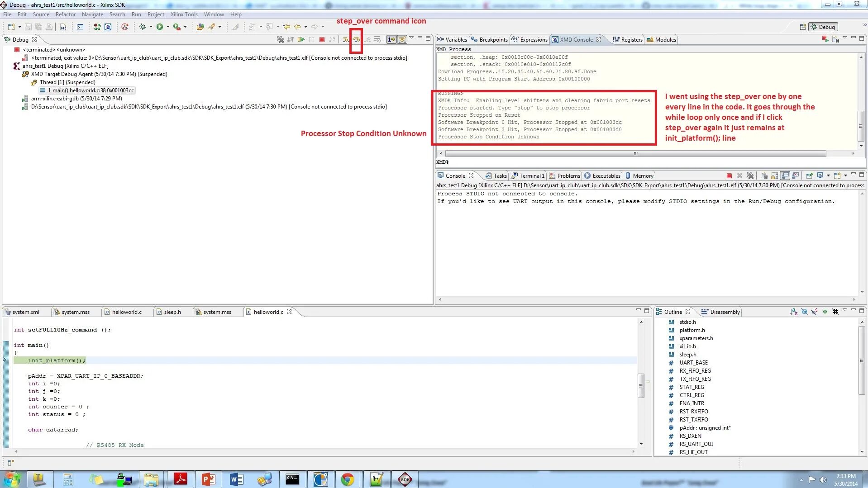
Task: Open the New file dropdown arrow
Action: coord(19,27)
